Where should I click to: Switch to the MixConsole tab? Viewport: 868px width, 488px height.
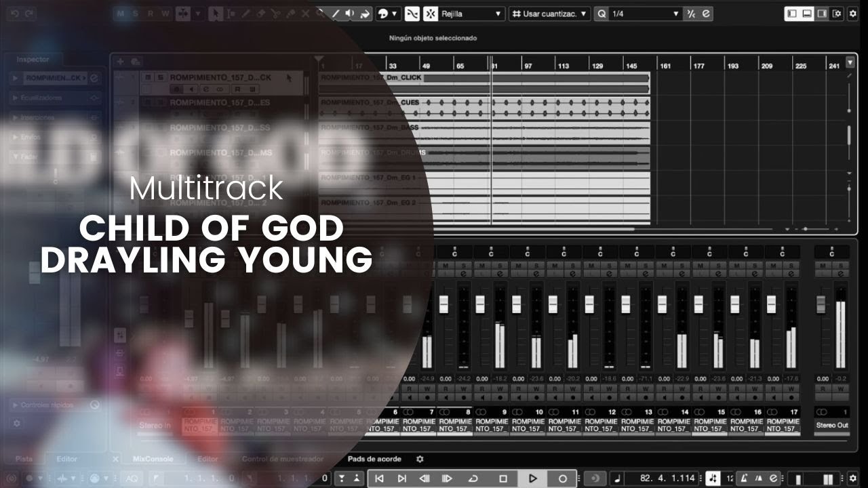(153, 459)
